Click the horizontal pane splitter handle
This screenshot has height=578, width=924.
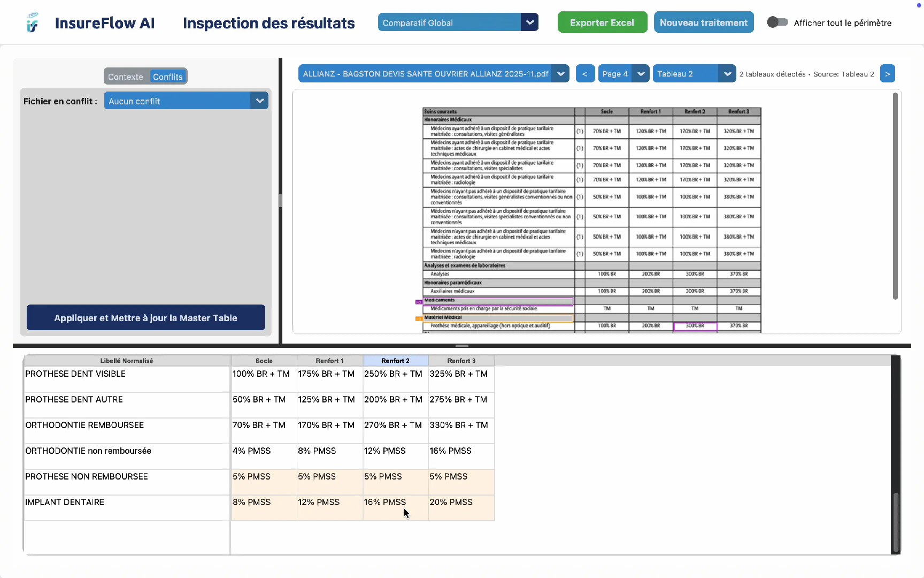(462, 346)
